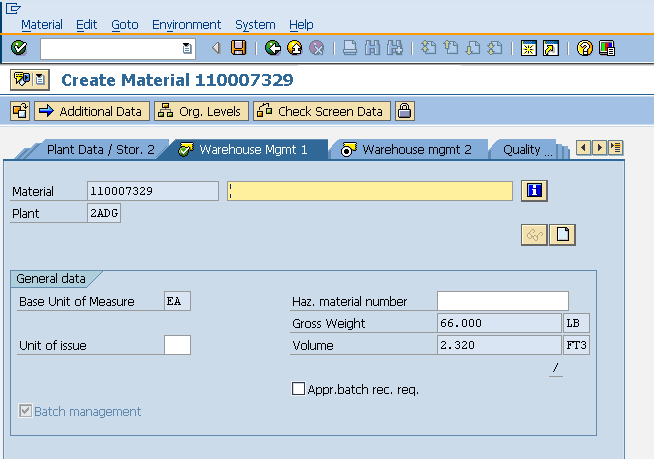The height and width of the screenshot is (459, 654).
Task: Click the blue information icon button
Action: point(534,191)
